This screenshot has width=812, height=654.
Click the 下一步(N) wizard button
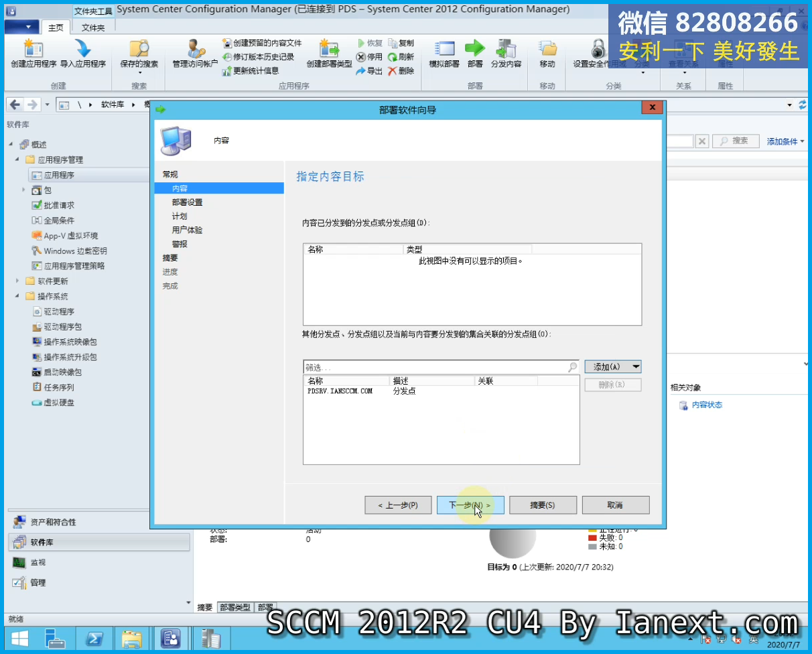tap(470, 505)
